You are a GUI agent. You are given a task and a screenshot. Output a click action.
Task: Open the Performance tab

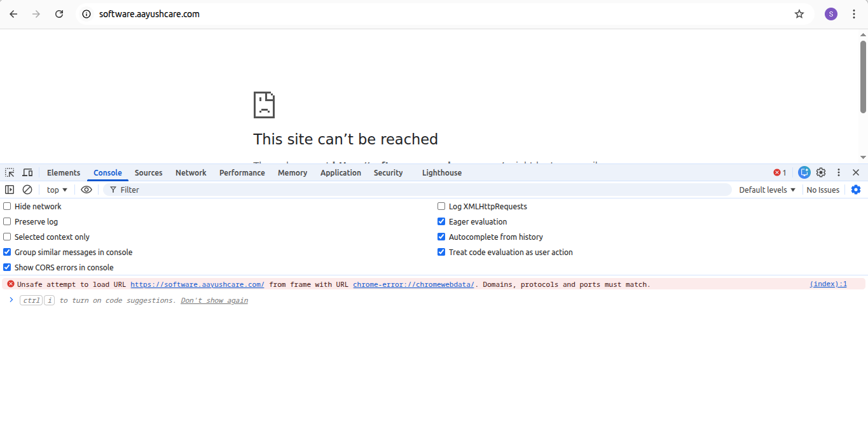(x=242, y=172)
